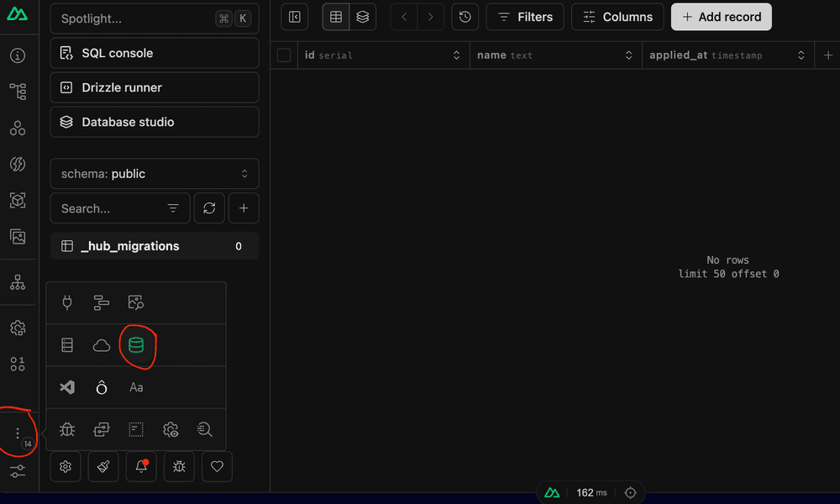Open the VS Code launcher icon
This screenshot has height=504, width=840.
[66, 387]
